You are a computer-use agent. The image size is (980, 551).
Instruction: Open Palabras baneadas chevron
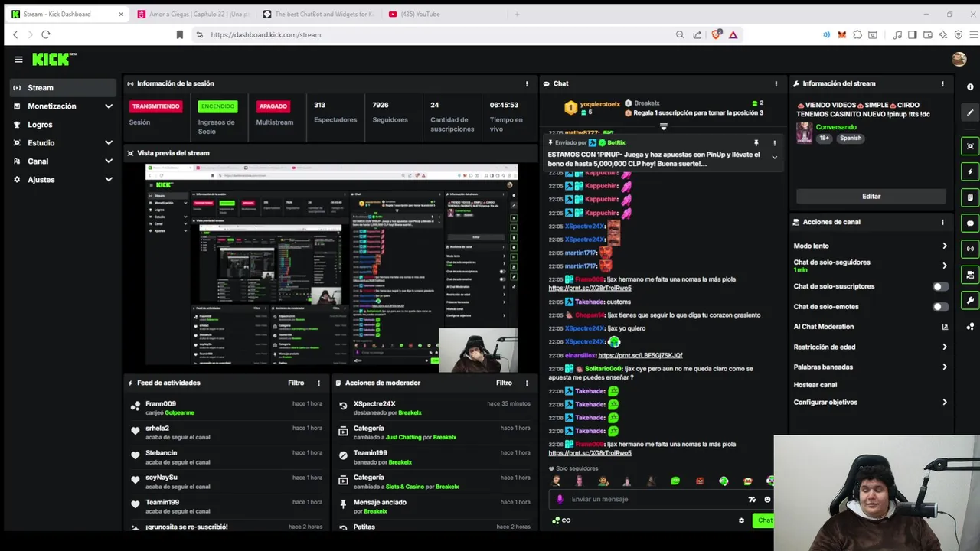point(944,367)
